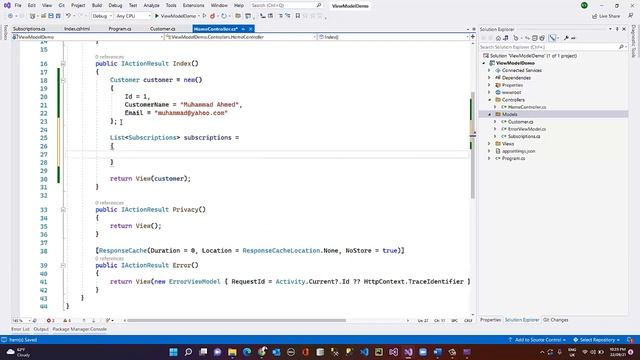Screen dimensions: 640x360
Task: Click Add to Source Control
Action: [x=537, y=340]
